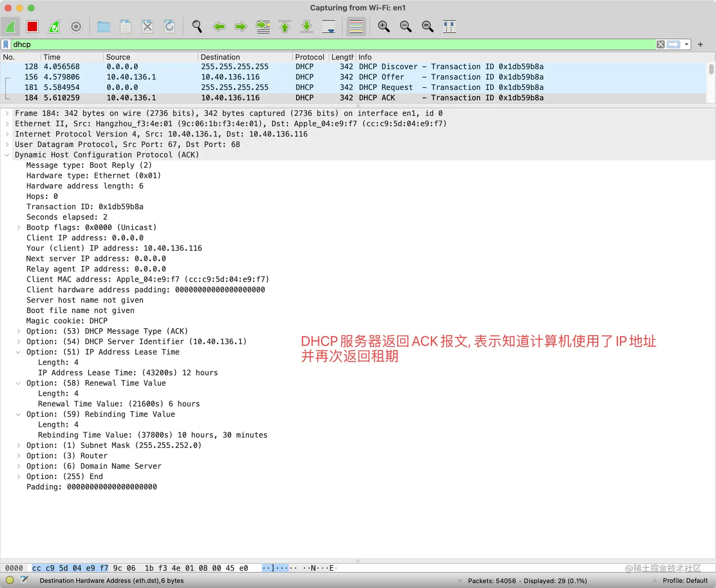Expand Option 53 DHCP Message Type
This screenshot has height=588, width=716.
[x=18, y=331]
